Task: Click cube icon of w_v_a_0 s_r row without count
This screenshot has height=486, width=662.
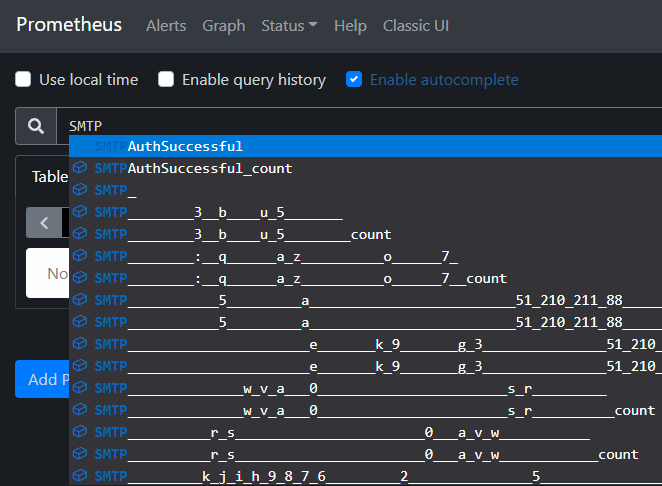Action: pyautogui.click(x=80, y=388)
